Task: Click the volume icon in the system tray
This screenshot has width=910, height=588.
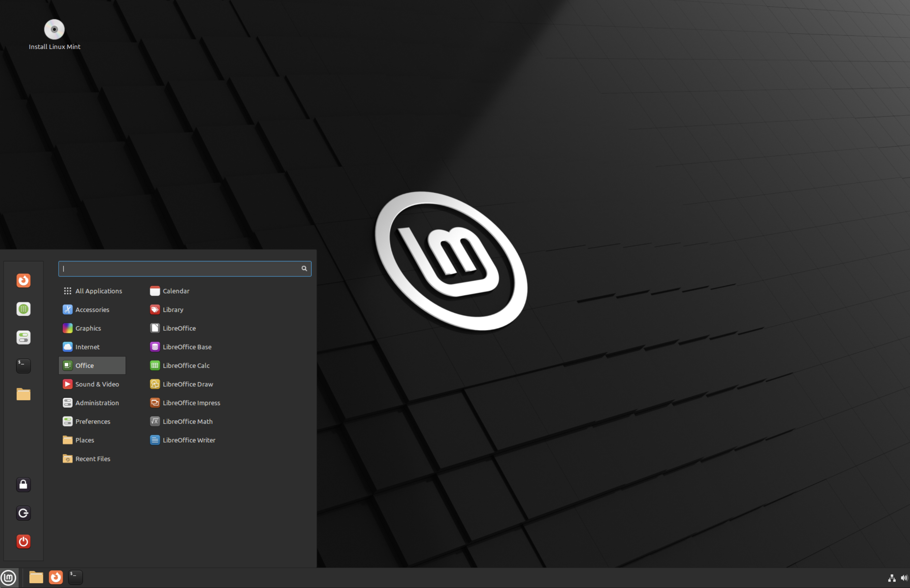Action: [x=904, y=578]
